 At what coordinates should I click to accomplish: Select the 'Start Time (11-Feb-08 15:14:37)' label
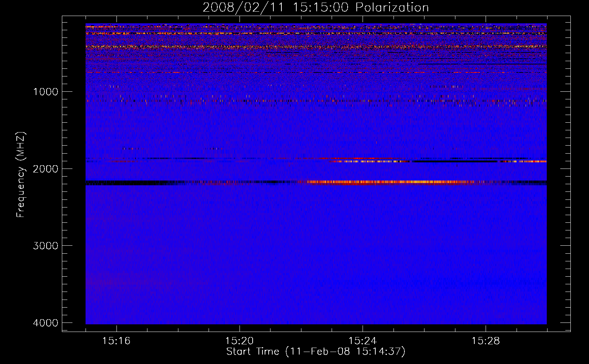click(x=316, y=352)
